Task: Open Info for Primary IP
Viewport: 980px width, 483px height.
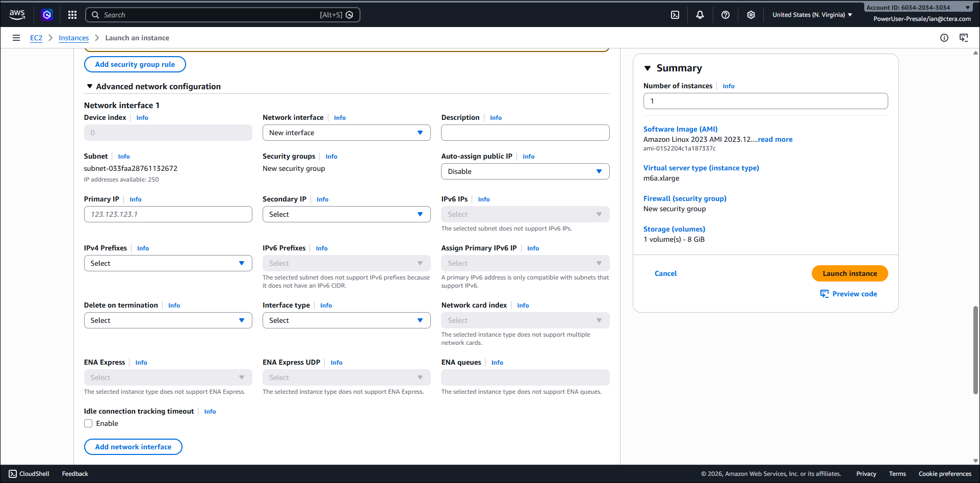Action: point(136,199)
